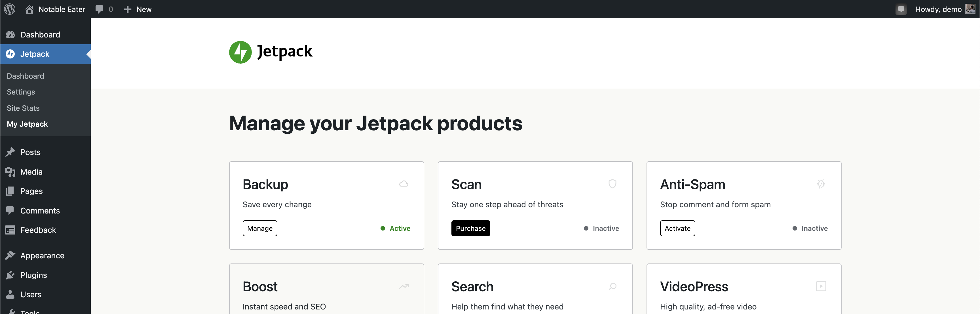
Task: Click Purchase on the Scan card
Action: click(x=471, y=228)
